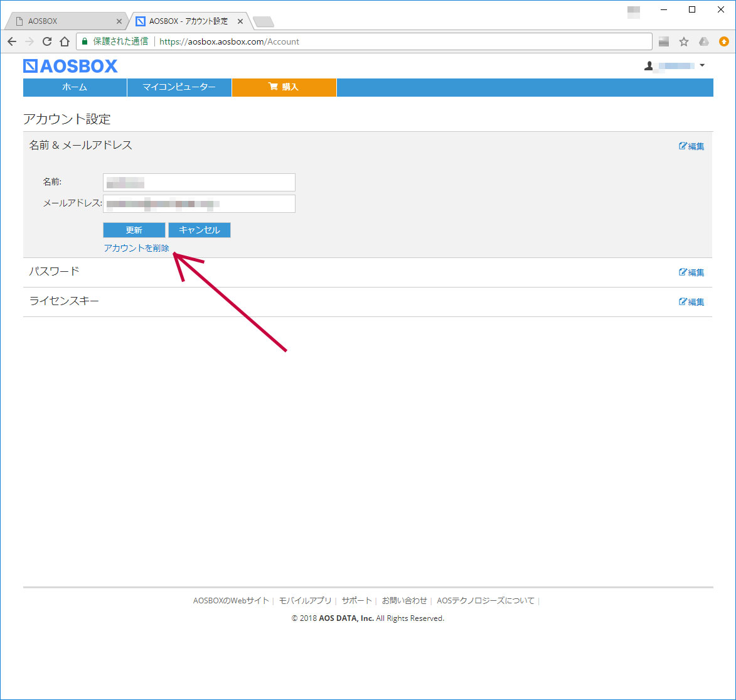The image size is (736, 700).
Task: Click the 名前 input field
Action: tap(199, 182)
